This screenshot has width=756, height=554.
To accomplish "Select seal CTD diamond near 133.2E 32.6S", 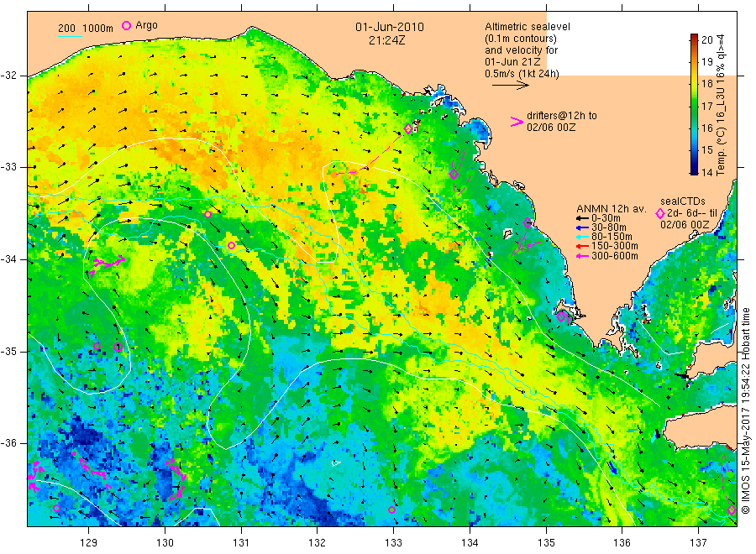I will [x=408, y=128].
